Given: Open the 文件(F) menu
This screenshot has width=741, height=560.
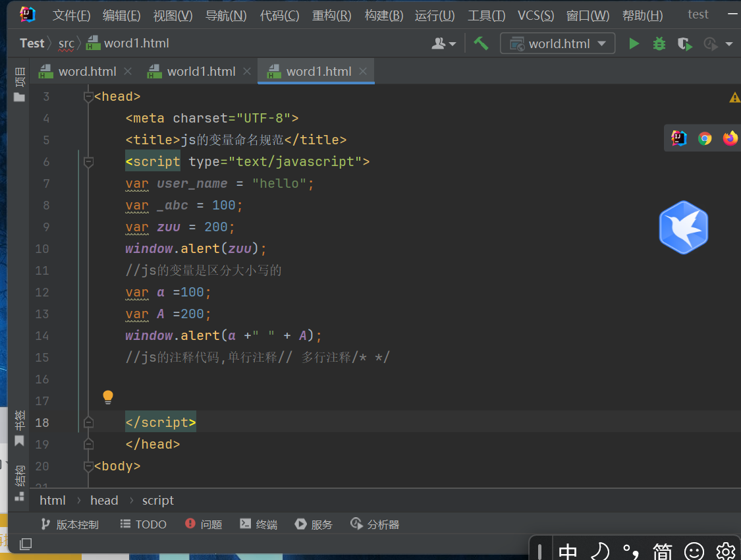Looking at the screenshot, I should [71, 16].
